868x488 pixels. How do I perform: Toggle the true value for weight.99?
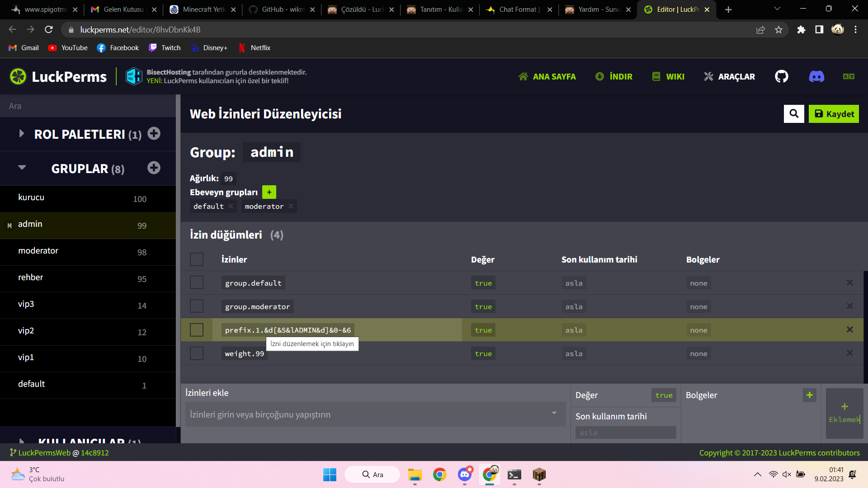tap(483, 354)
